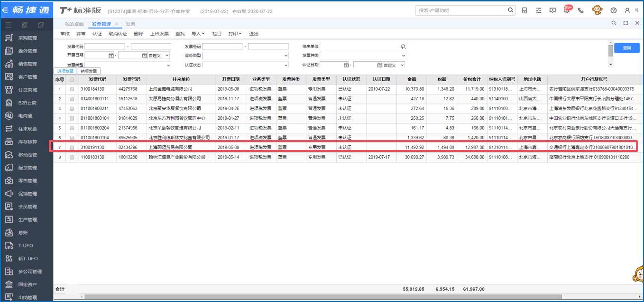Screen dimensions: 644x302
Task: Open 新T-UFO module
Action: click(28, 259)
